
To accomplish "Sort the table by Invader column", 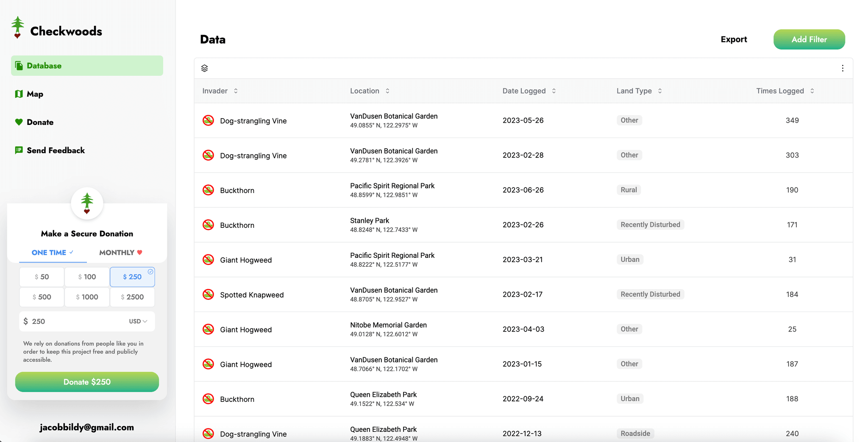I will [x=236, y=91].
